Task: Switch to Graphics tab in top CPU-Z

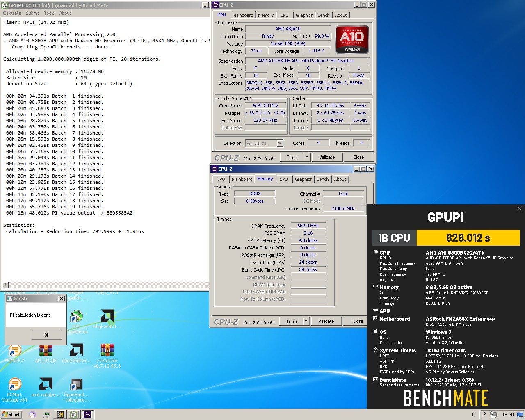Action: pos(304,15)
